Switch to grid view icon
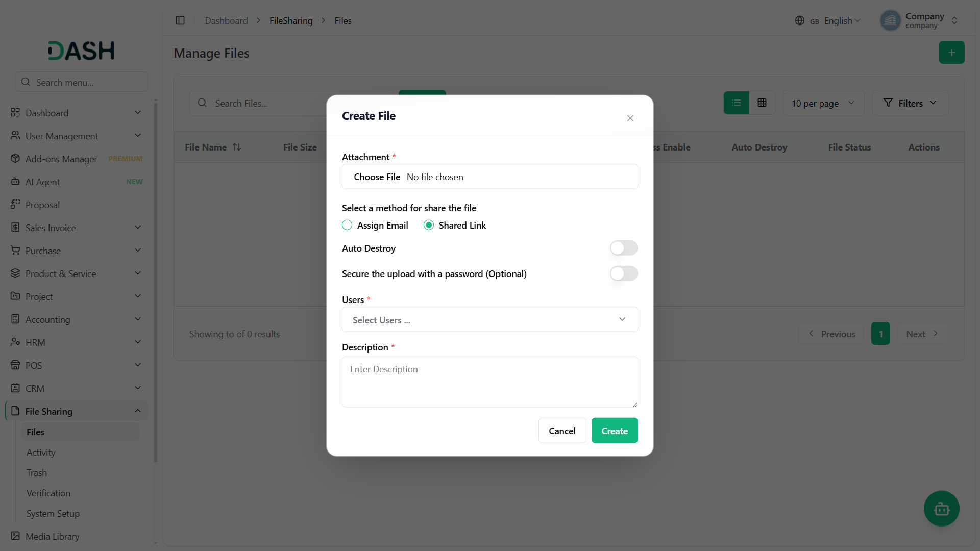This screenshot has width=980, height=551. point(762,103)
